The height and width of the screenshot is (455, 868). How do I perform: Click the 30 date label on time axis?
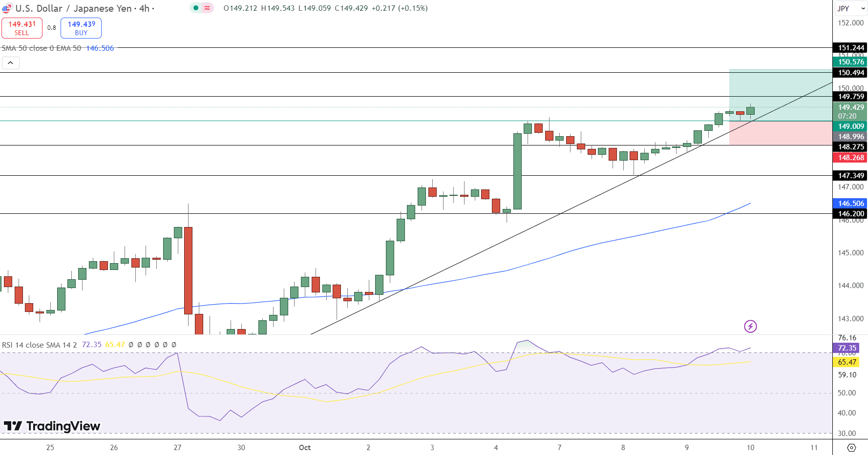tap(241, 448)
